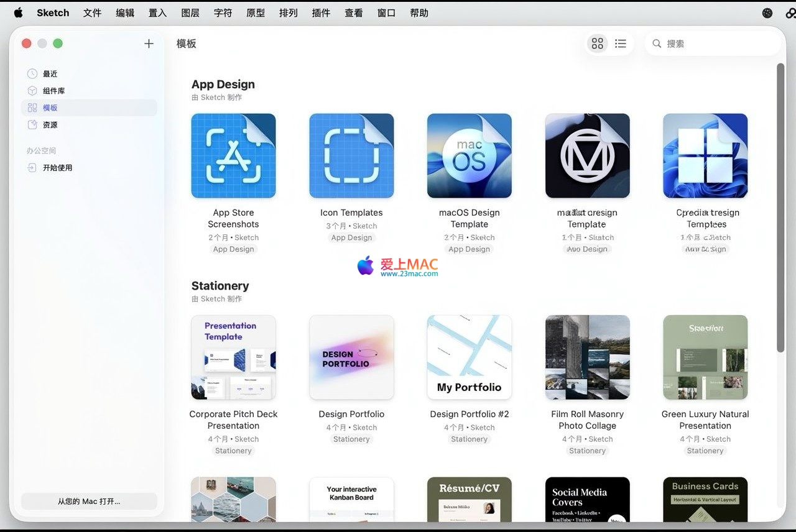Open the Apple menu
The height and width of the screenshot is (532, 796).
click(x=18, y=13)
